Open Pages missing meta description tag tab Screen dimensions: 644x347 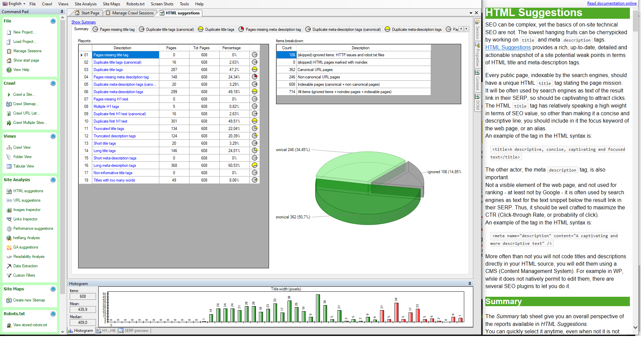click(270, 29)
